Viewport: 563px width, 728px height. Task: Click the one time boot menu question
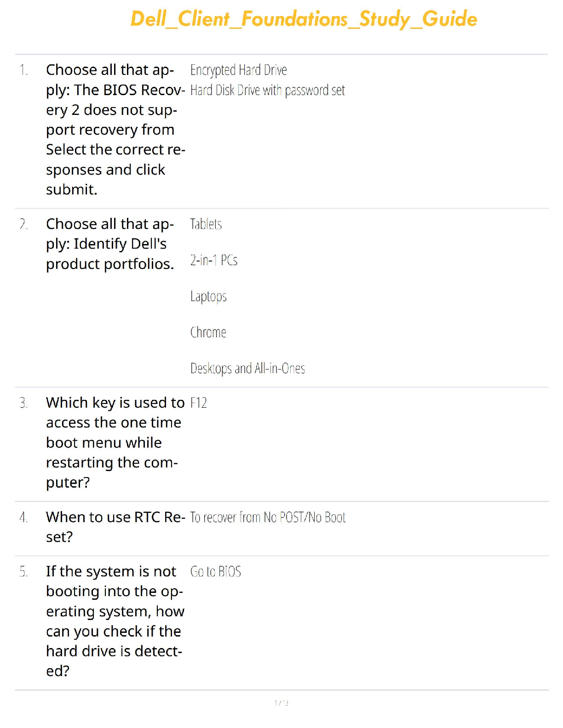pos(114,442)
